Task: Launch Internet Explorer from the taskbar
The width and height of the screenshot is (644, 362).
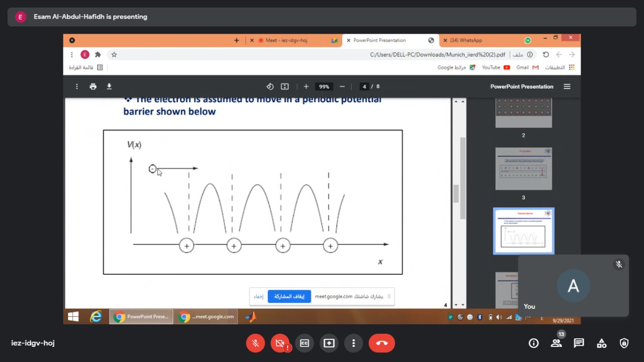Action: coord(96,317)
